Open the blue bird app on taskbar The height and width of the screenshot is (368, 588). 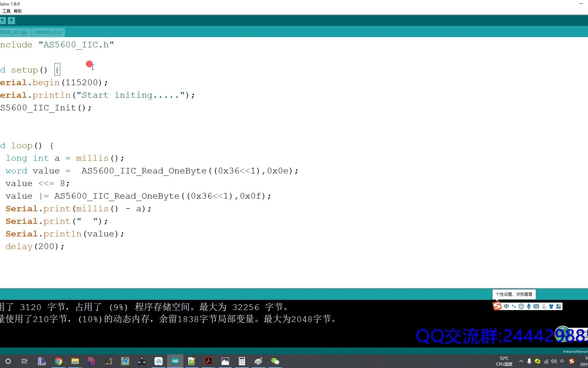125,361
